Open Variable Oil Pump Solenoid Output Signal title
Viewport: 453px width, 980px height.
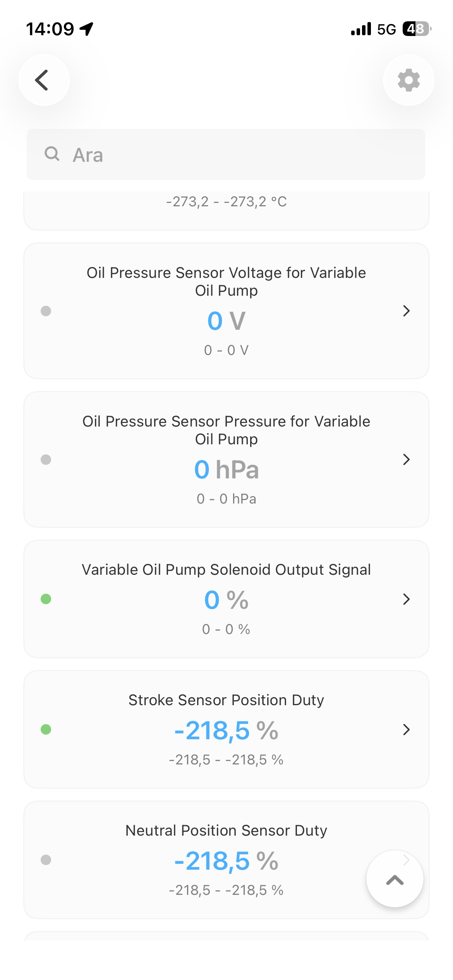(226, 570)
